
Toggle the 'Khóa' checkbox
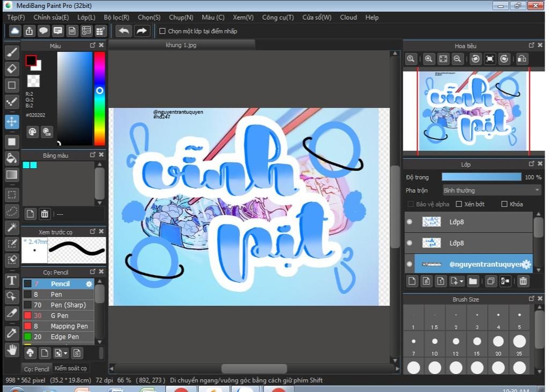[504, 204]
